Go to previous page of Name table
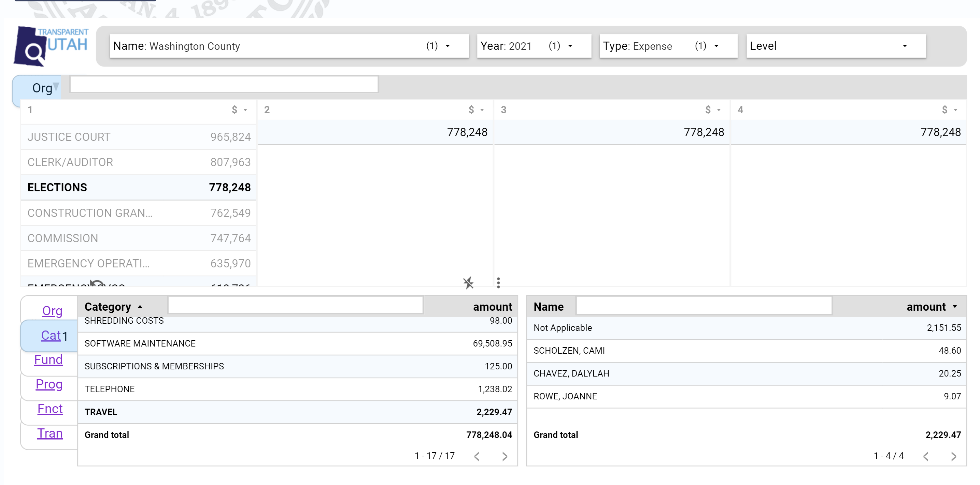 926,456
